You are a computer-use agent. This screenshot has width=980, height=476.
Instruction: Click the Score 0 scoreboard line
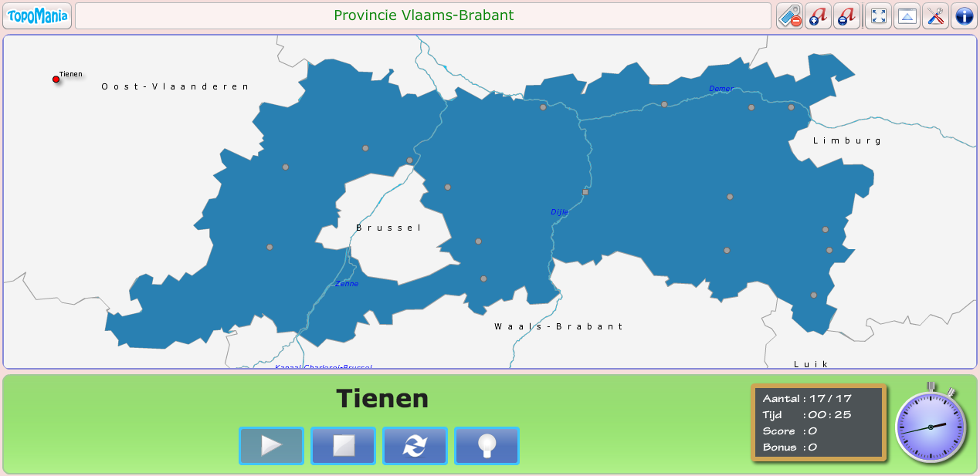[790, 431]
